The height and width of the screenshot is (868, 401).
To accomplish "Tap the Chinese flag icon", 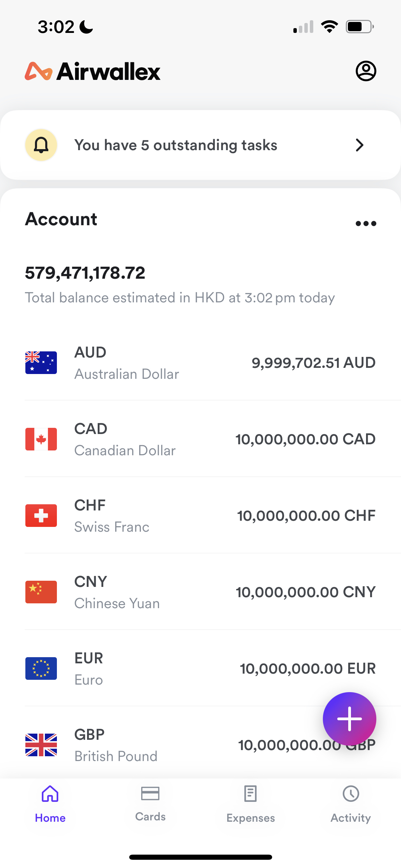I will [x=41, y=592].
